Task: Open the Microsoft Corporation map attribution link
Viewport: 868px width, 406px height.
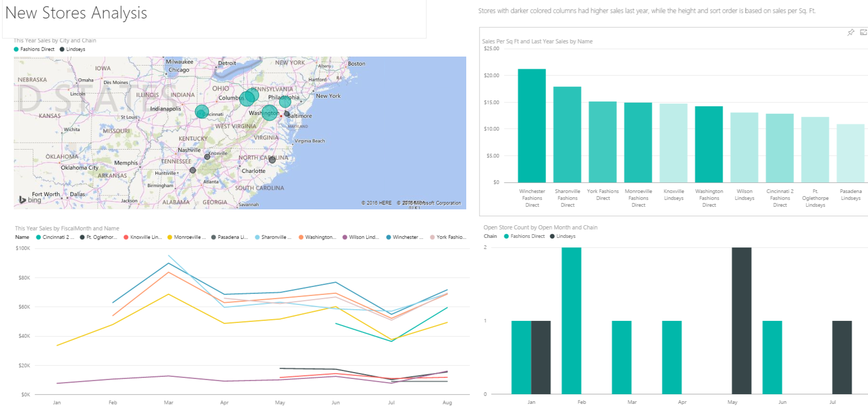Action: click(429, 203)
